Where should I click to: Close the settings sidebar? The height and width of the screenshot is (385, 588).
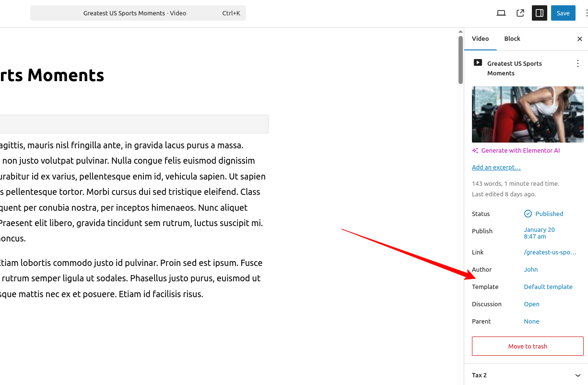tap(579, 39)
